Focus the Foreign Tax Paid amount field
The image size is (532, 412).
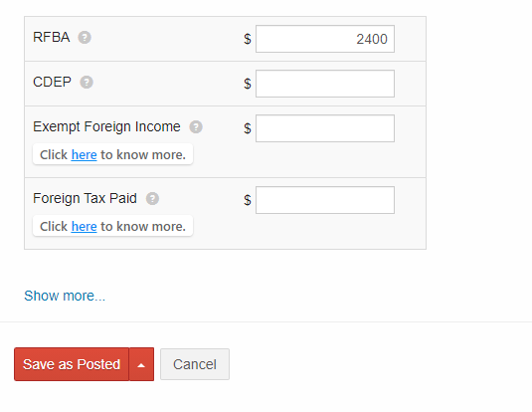[x=325, y=200]
